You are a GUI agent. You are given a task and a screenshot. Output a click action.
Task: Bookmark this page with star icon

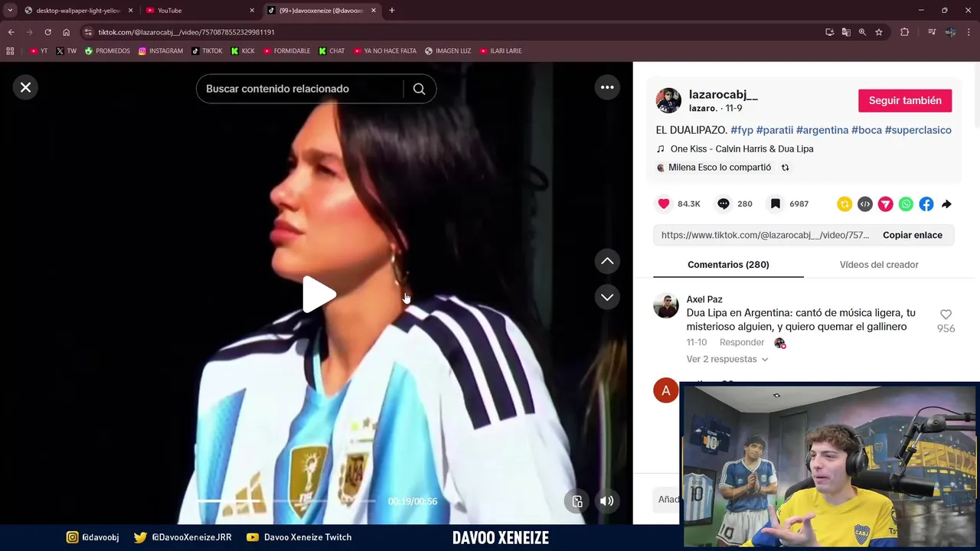coord(879,32)
